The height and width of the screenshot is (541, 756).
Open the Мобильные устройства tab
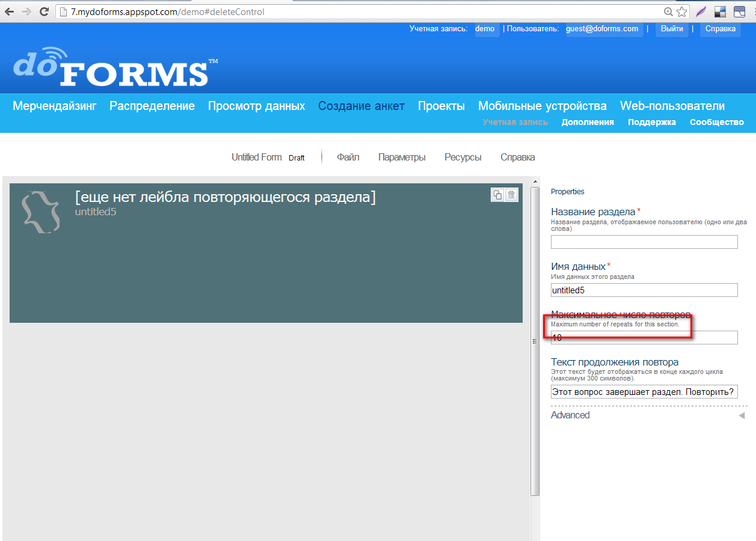(x=542, y=106)
